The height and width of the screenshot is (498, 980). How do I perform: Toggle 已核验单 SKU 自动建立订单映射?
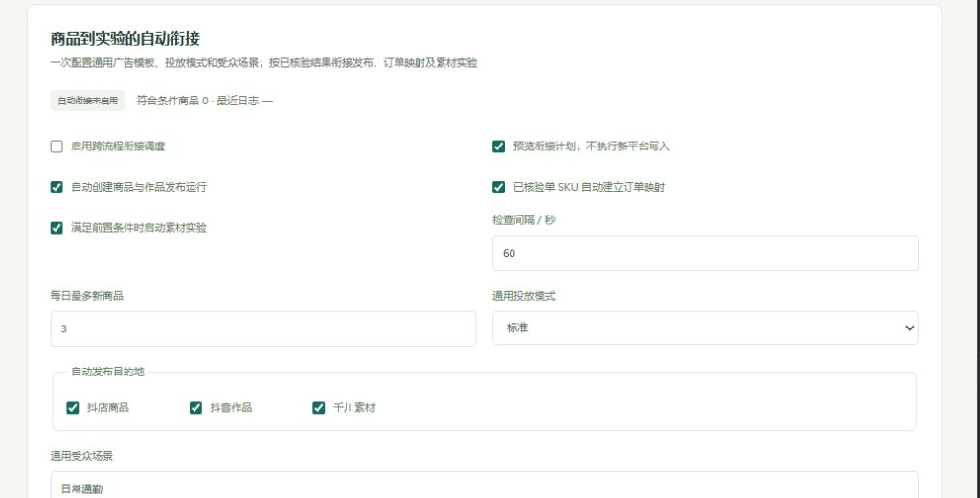click(x=499, y=187)
